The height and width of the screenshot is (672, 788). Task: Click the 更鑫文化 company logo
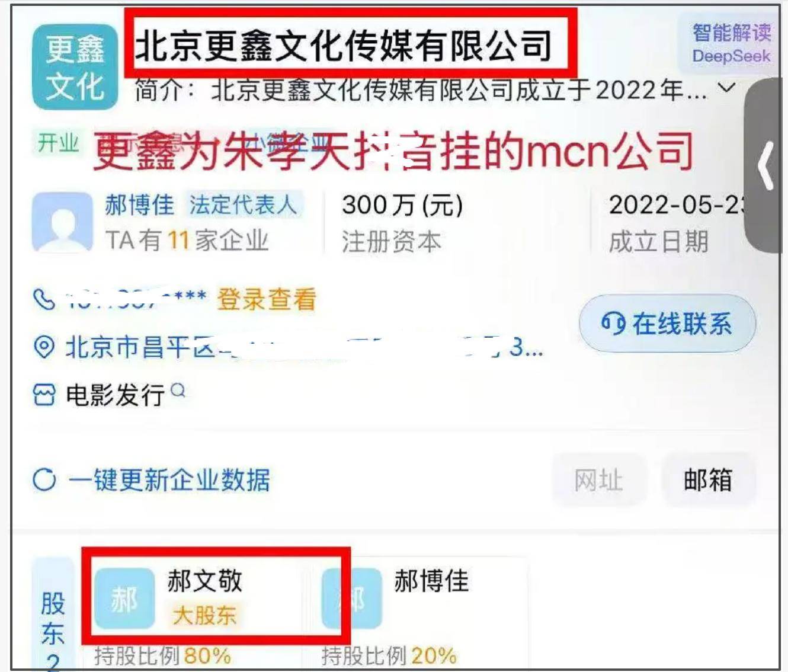coord(75,67)
